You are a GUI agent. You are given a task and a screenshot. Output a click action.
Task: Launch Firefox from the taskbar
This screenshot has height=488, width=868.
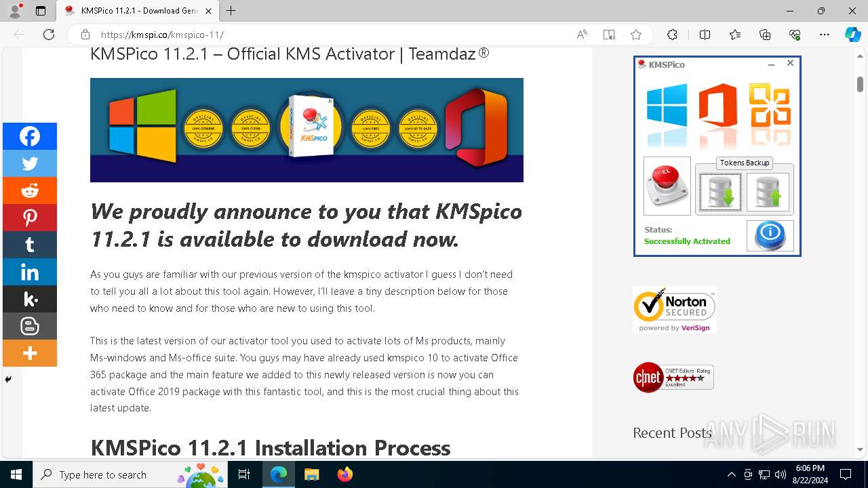click(x=344, y=474)
